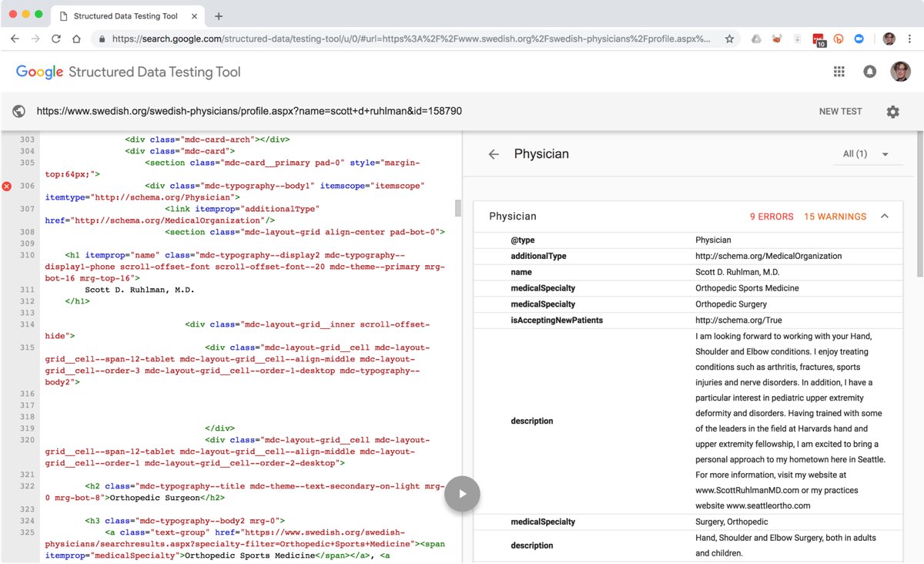Open the Zoom extension
Screen dimensions: 924x564
point(859,39)
